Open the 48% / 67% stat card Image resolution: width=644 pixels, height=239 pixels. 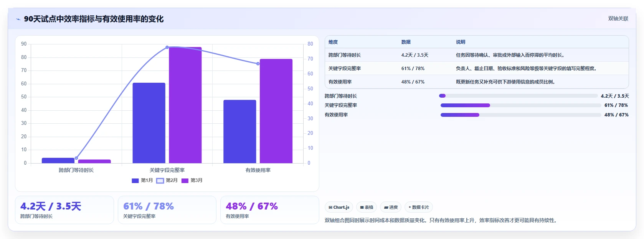click(270, 210)
